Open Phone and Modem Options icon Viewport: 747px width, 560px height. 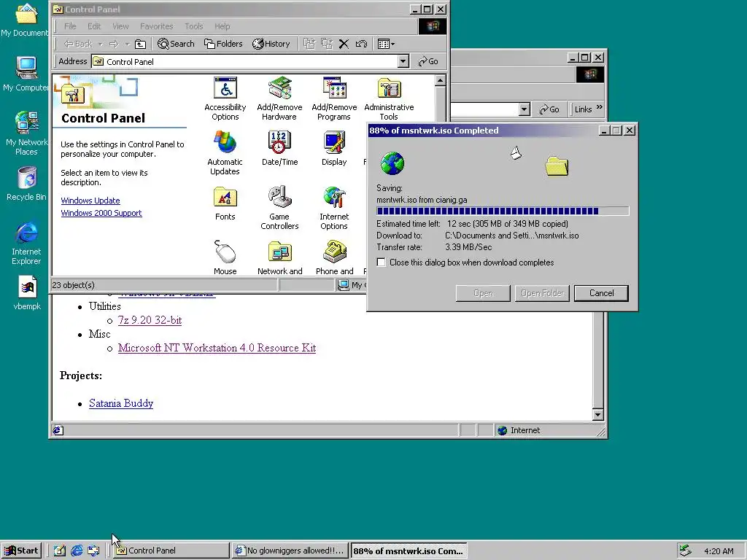334,257
